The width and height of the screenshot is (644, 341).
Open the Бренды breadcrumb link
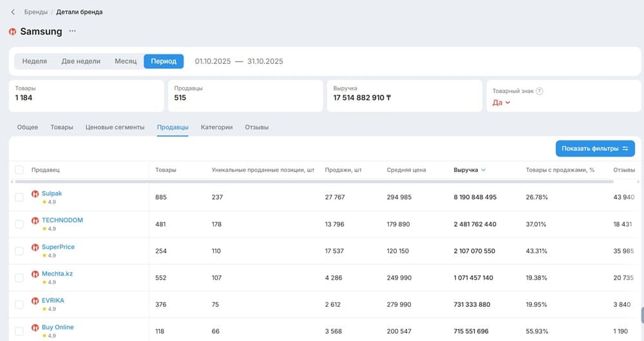click(x=35, y=12)
